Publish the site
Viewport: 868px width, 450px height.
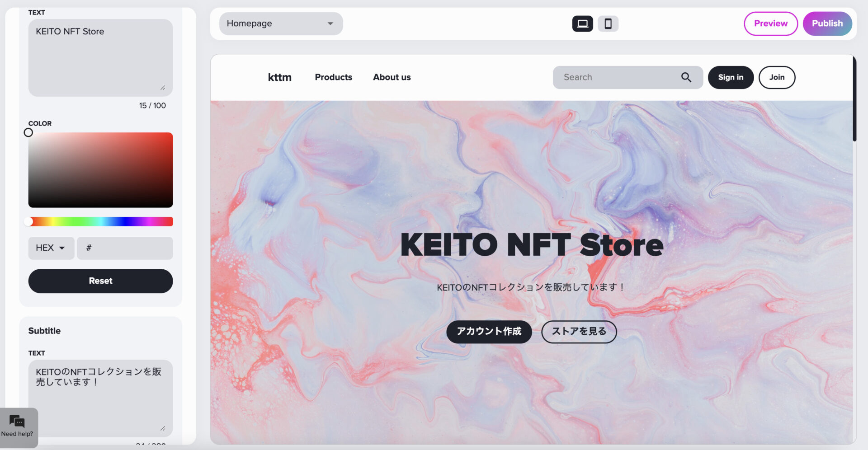coord(827,23)
